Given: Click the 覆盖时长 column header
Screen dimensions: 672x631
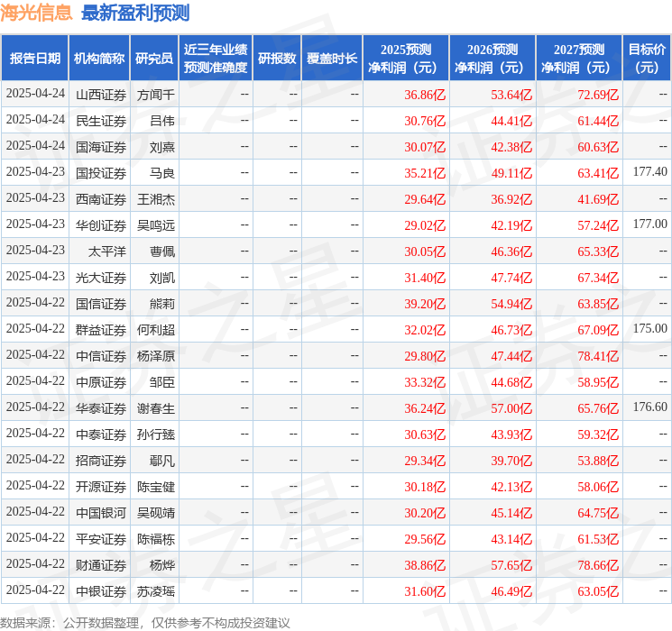Looking at the screenshot, I should 331,59.
